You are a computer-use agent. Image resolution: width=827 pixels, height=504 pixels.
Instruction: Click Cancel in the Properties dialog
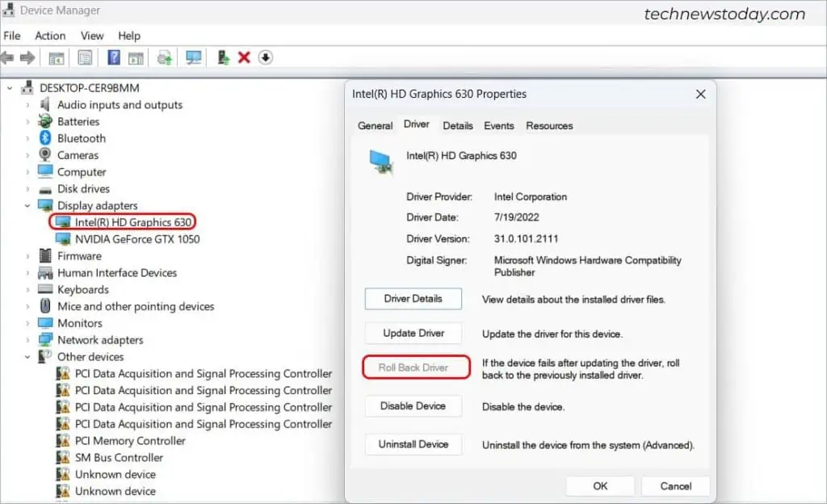[676, 486]
